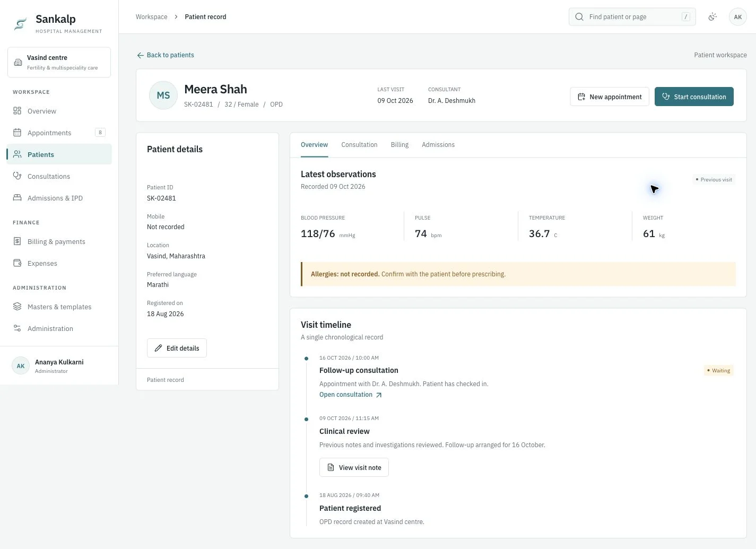Toggle the light/dark theme icon

pyautogui.click(x=712, y=17)
